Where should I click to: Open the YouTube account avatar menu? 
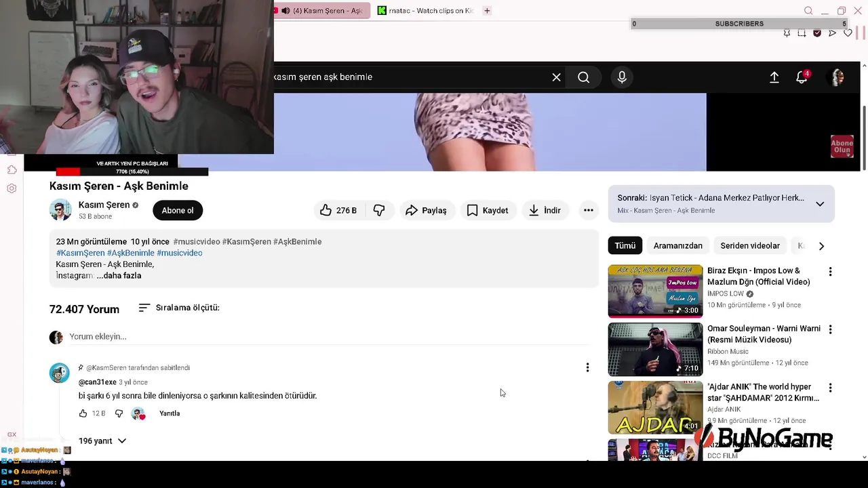click(x=837, y=77)
